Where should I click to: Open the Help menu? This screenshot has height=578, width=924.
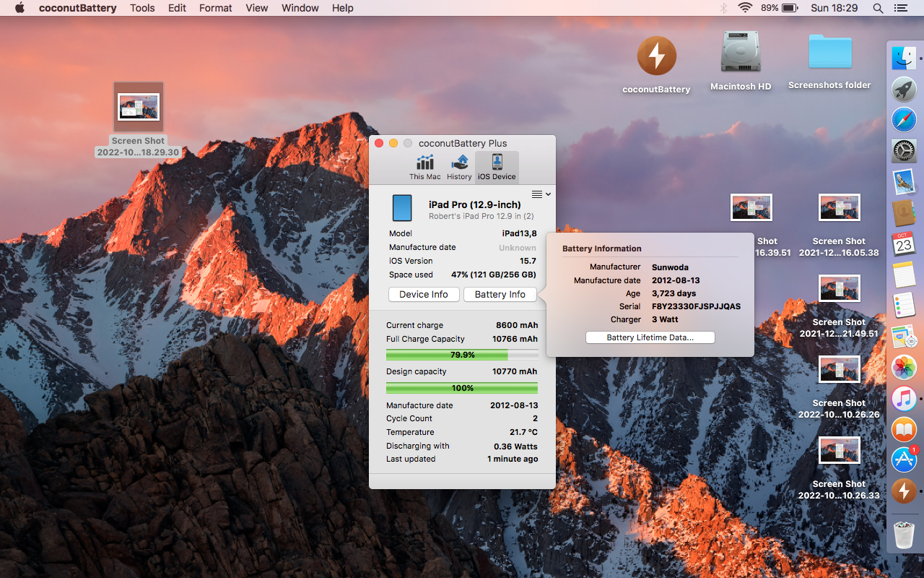(343, 8)
